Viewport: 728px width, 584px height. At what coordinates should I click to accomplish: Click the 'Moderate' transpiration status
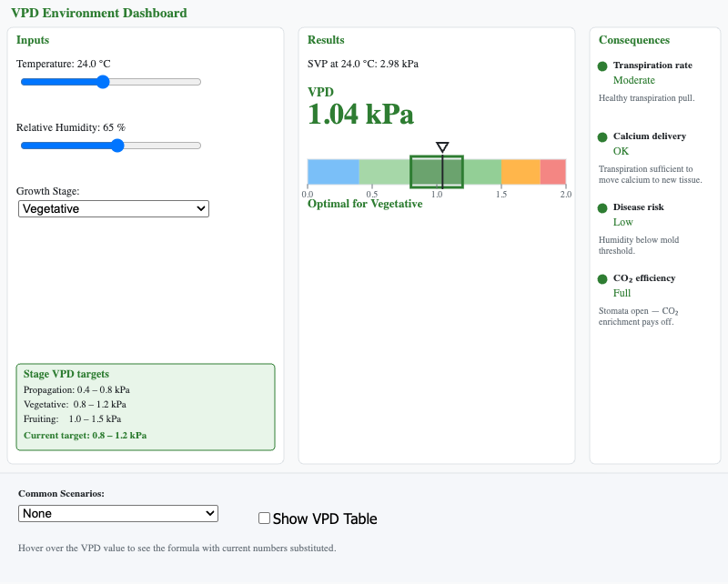(x=633, y=80)
